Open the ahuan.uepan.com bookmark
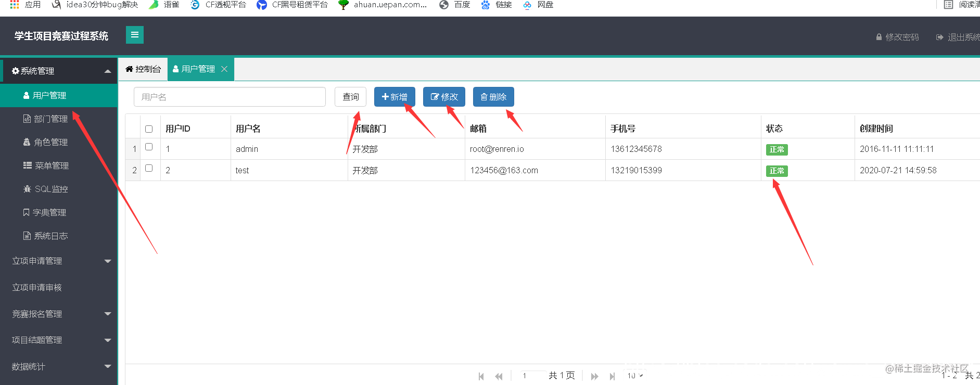This screenshot has height=385, width=980. tap(383, 5)
